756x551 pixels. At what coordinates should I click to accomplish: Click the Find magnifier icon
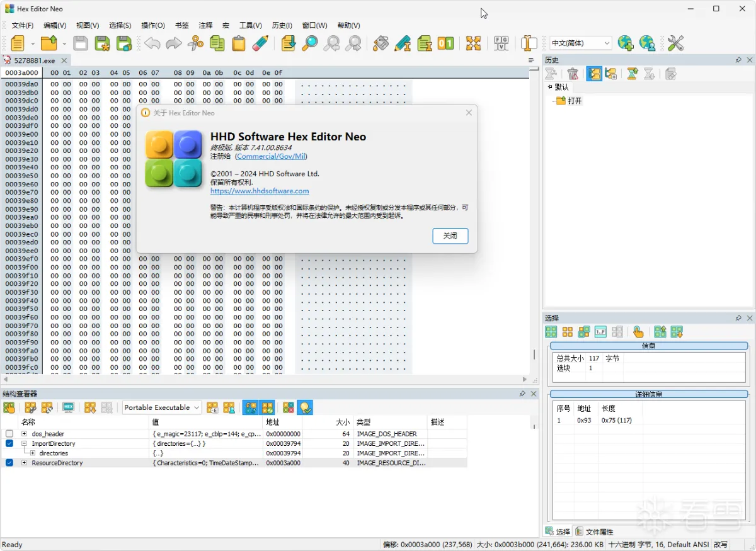coord(310,43)
